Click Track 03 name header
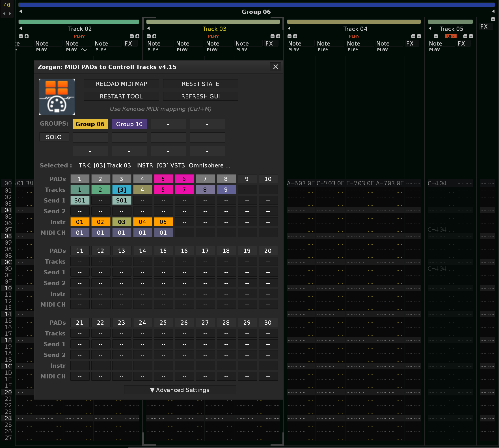The image size is (499, 448). click(214, 29)
